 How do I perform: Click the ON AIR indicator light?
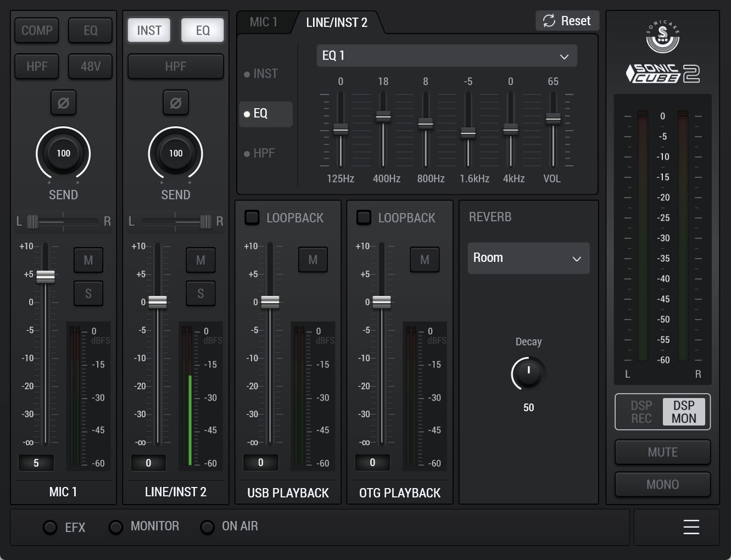click(207, 528)
